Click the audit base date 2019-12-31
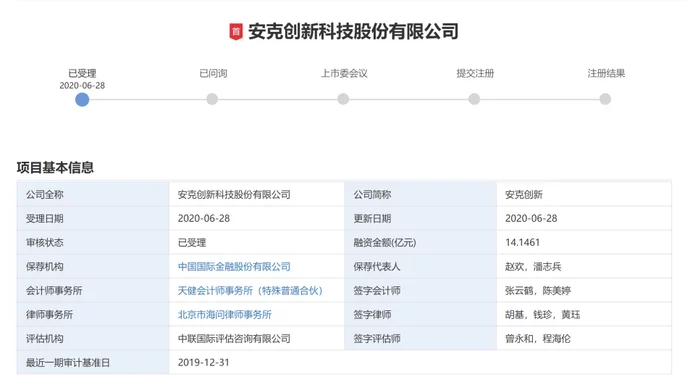Image resolution: width=690 pixels, height=385 pixels. click(203, 363)
